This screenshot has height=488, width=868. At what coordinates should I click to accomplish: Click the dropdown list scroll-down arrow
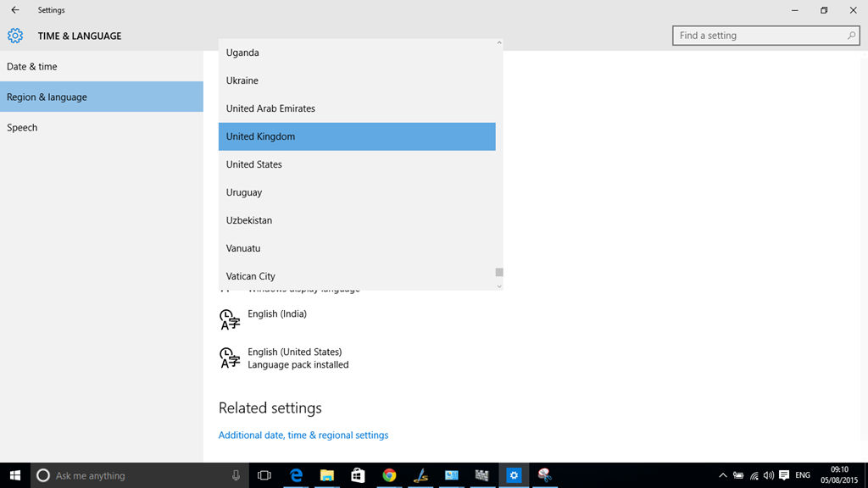click(x=498, y=286)
